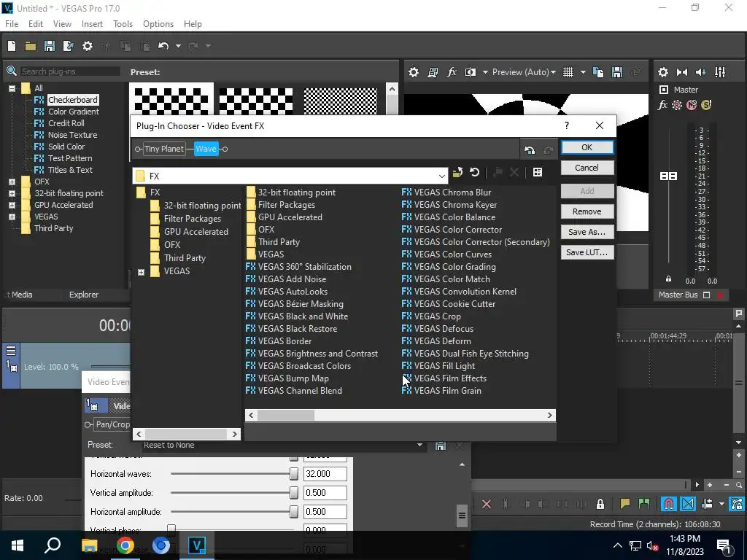Click the Undo arrow in main toolbar

[163, 46]
